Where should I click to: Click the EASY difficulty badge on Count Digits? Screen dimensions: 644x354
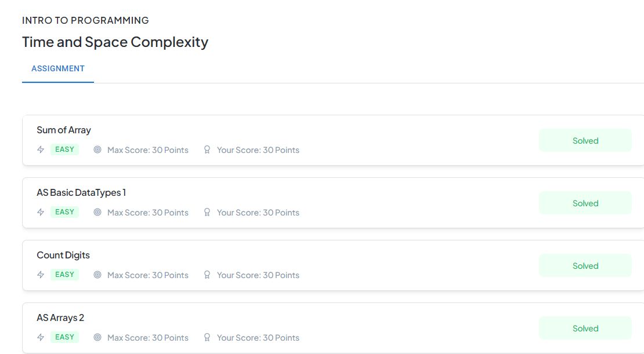point(64,275)
